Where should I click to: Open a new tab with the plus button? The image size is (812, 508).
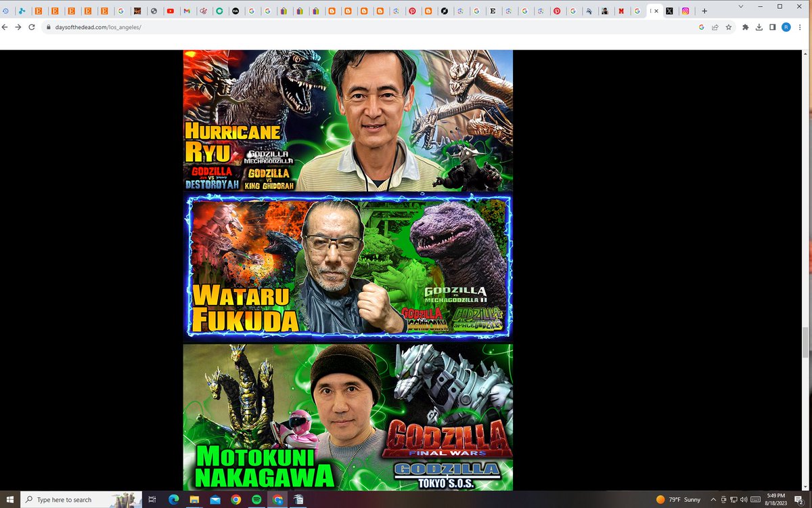click(704, 11)
